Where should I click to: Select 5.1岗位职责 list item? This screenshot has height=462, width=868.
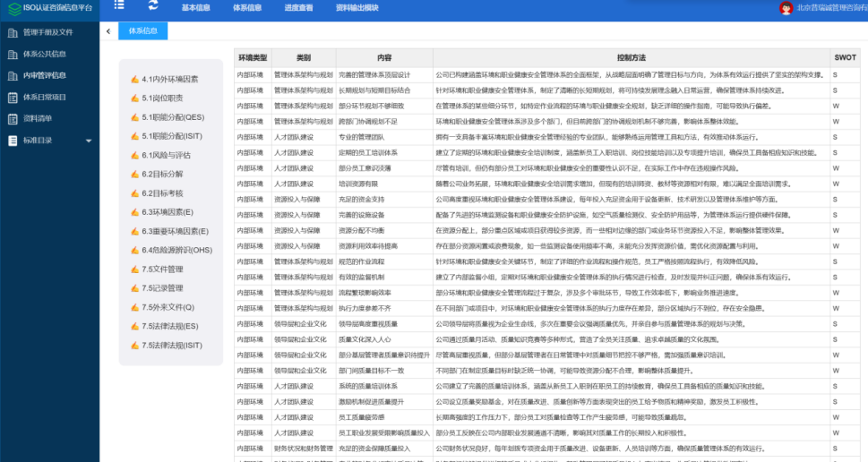pos(162,98)
